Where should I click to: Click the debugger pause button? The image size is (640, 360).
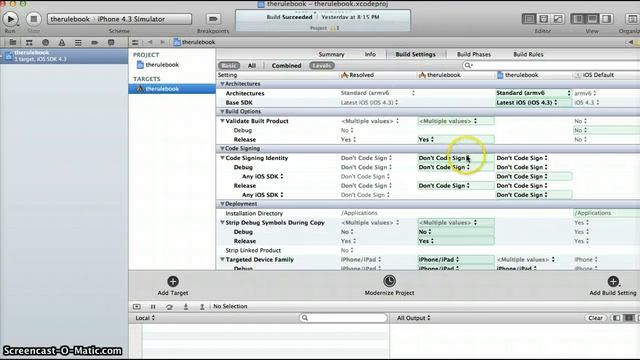(x=153, y=307)
